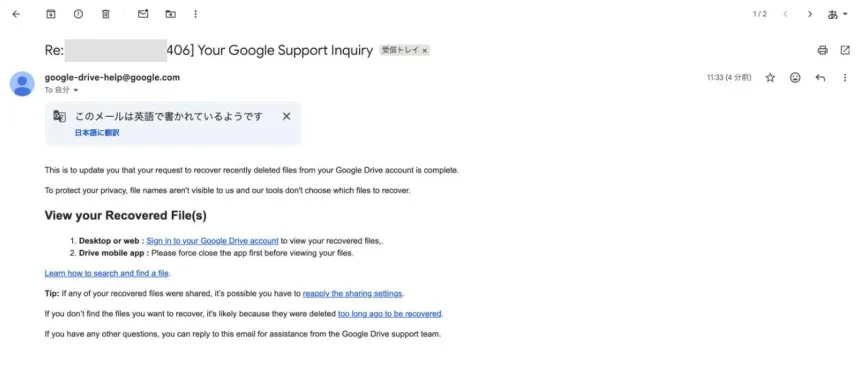This screenshot has height=367, width=860.
Task: Click sender google-drive-help@google.com
Action: coord(112,77)
